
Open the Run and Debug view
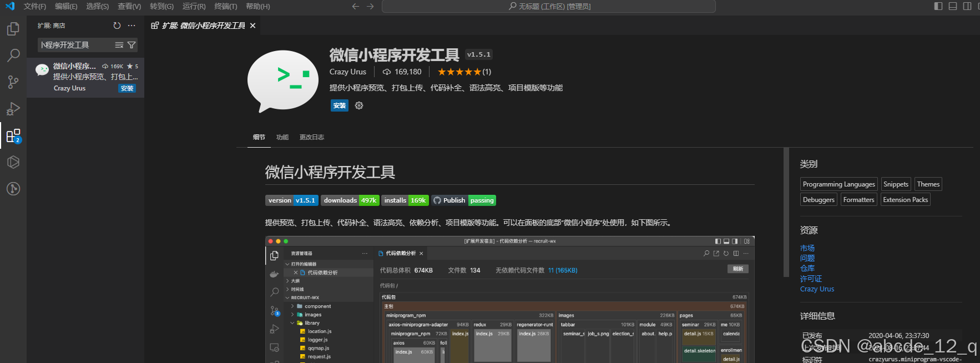[x=13, y=109]
